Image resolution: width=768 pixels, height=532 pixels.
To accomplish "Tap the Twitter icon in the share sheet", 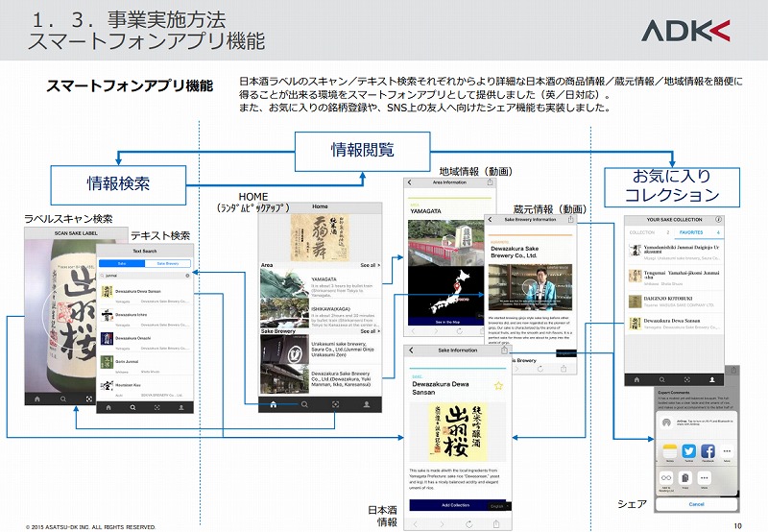I will (x=687, y=451).
